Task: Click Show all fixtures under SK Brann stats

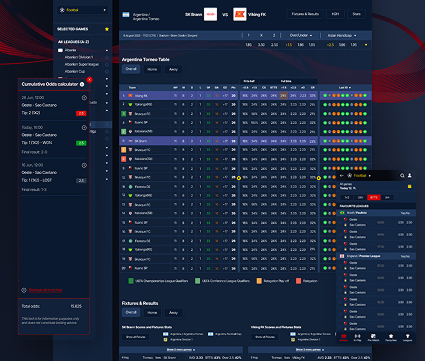Action: [x=135, y=337]
